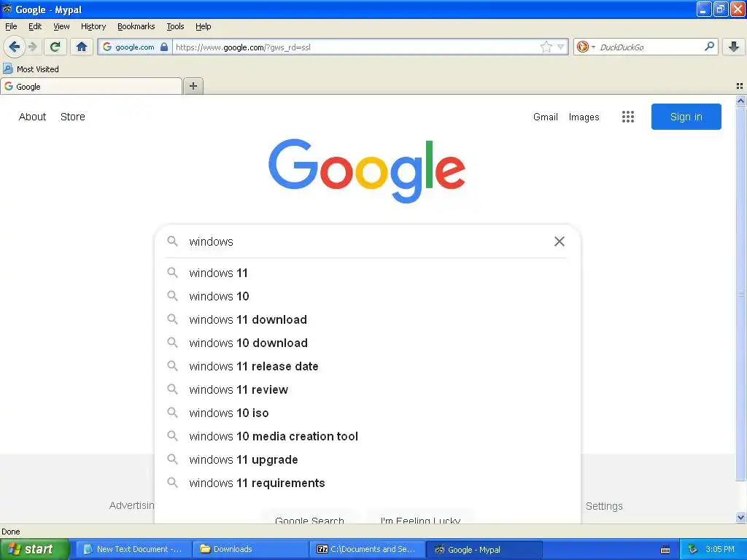This screenshot has width=747, height=560.
Task: Click the Sign in button
Action: point(686,117)
